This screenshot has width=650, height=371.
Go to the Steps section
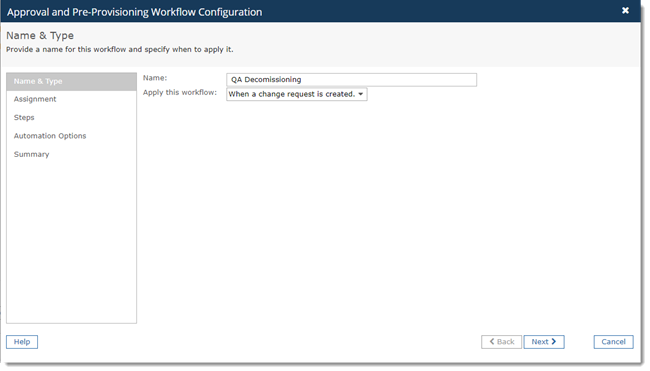point(24,118)
